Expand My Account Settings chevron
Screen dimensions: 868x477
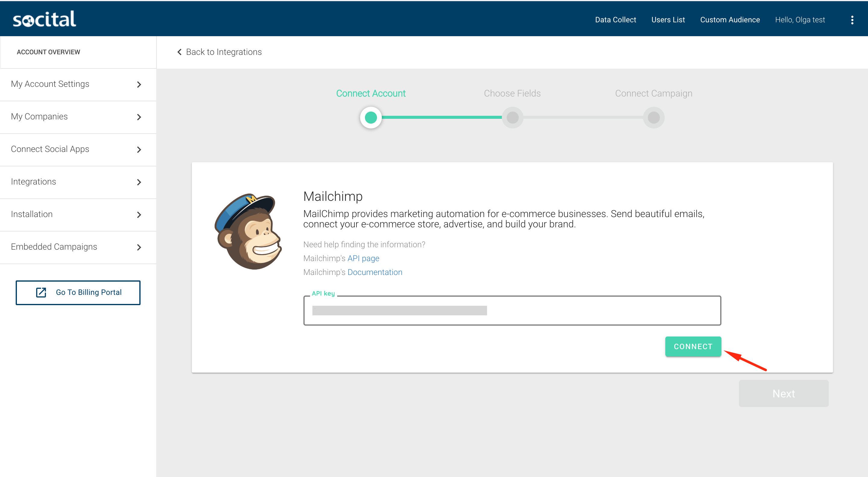[139, 84]
